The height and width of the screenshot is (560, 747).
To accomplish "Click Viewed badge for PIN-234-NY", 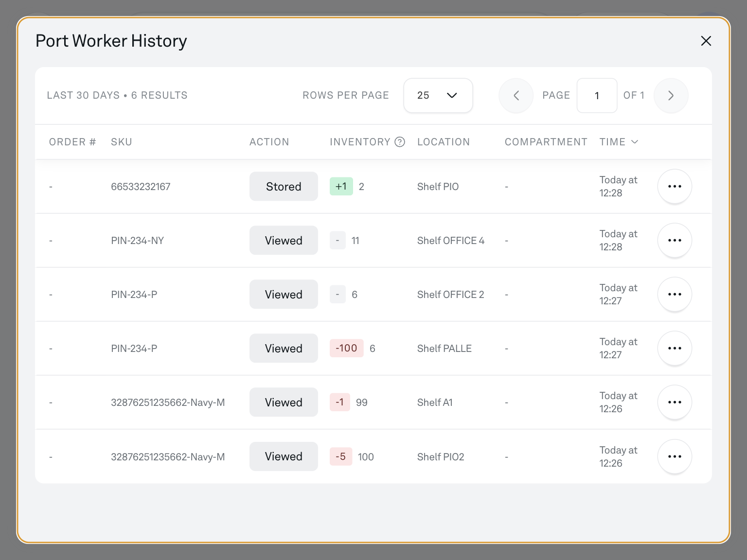I will coord(284,240).
